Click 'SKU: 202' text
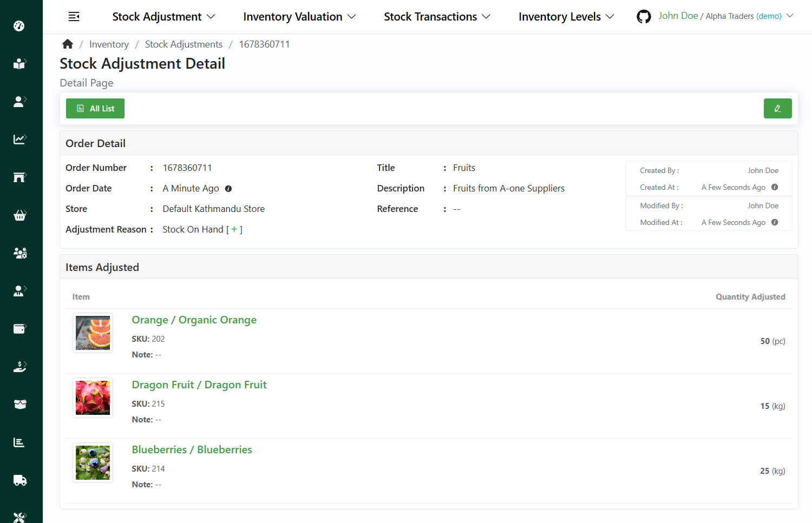812x523 pixels. click(x=148, y=339)
